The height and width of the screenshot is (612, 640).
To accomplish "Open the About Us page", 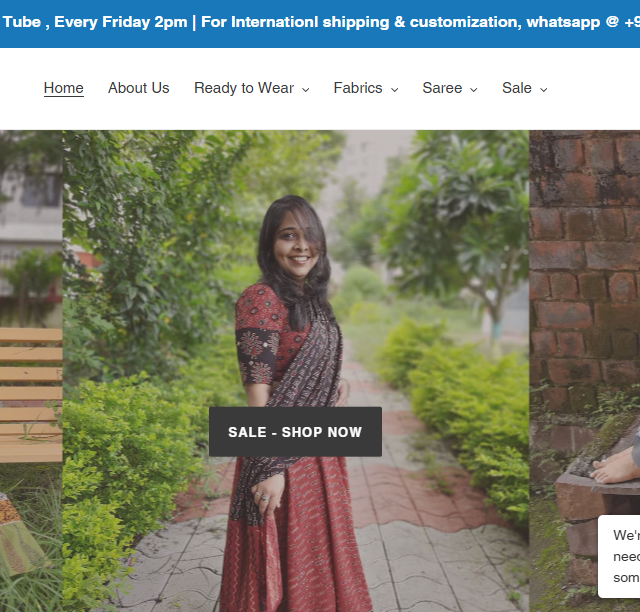I will point(138,88).
